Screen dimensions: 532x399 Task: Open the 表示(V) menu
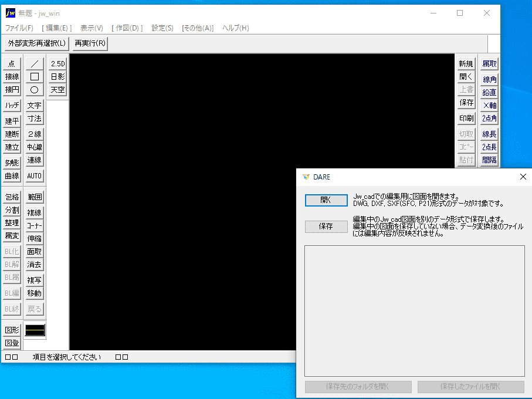tap(92, 28)
